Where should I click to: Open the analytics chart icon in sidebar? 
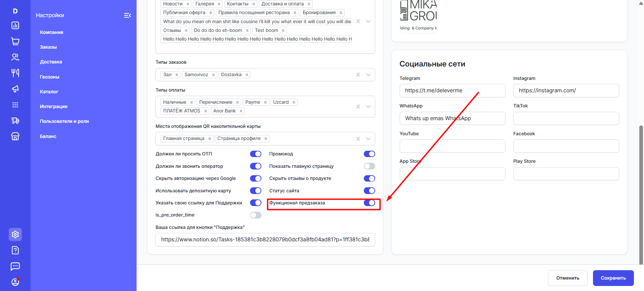15,26
